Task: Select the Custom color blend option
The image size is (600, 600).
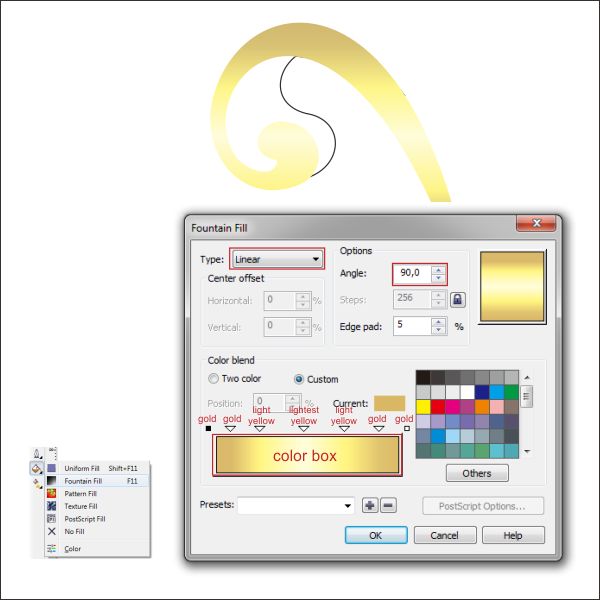Action: 299,379
